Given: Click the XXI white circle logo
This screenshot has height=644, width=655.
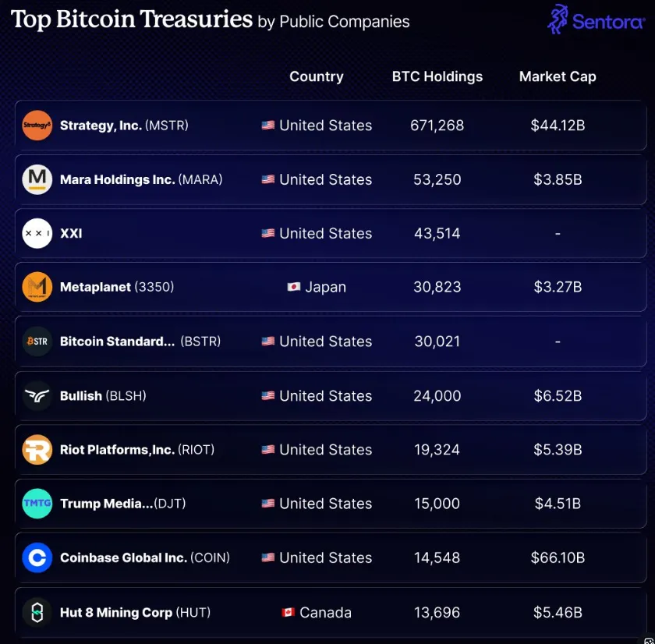Looking at the screenshot, I should pyautogui.click(x=37, y=233).
